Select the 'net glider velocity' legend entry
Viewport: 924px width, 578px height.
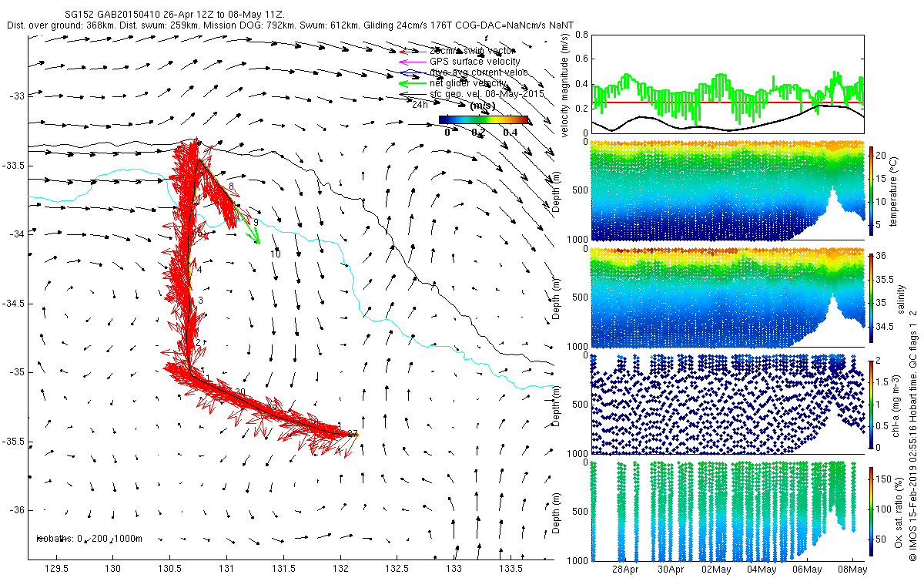(468, 82)
